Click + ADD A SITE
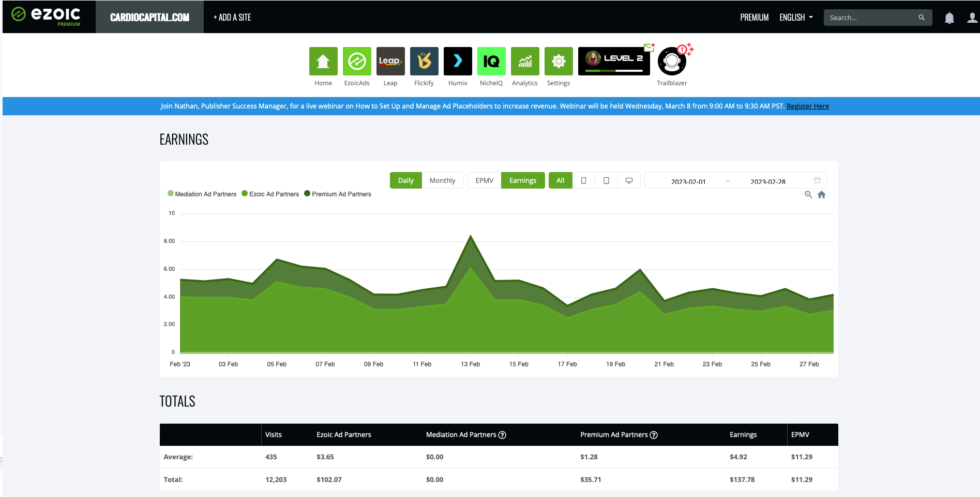This screenshot has width=980, height=497. [x=232, y=18]
